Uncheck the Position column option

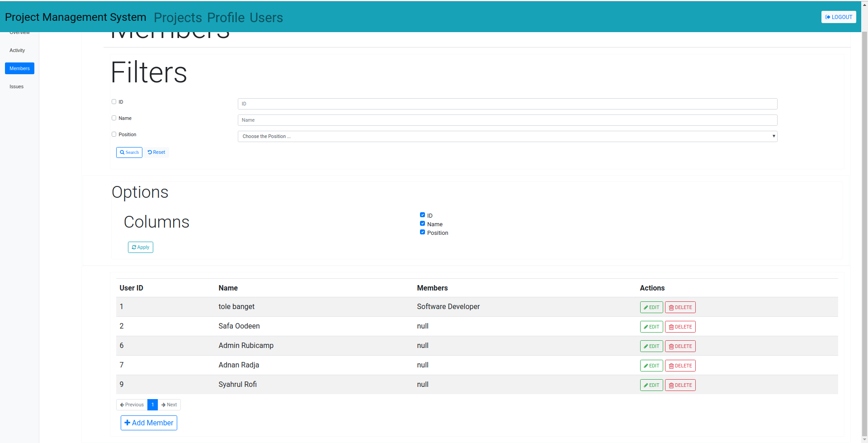pyautogui.click(x=422, y=232)
